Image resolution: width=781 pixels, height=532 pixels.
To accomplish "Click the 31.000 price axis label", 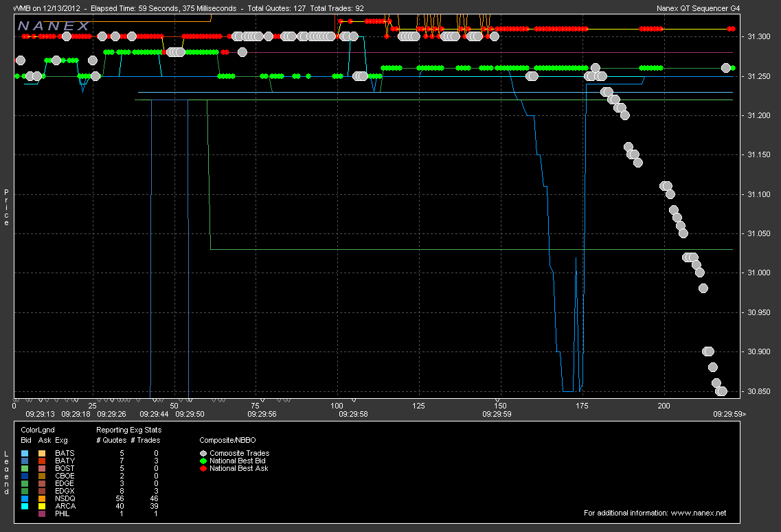I will [x=758, y=273].
